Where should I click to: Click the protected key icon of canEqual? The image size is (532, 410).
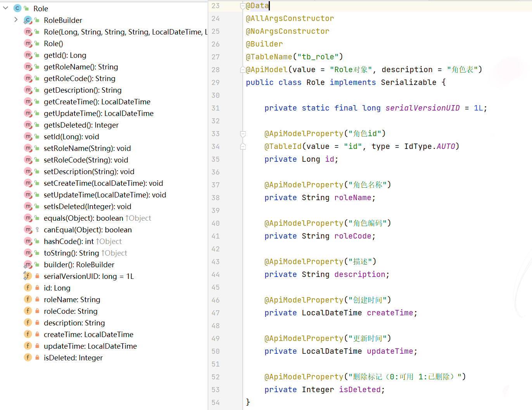click(37, 230)
